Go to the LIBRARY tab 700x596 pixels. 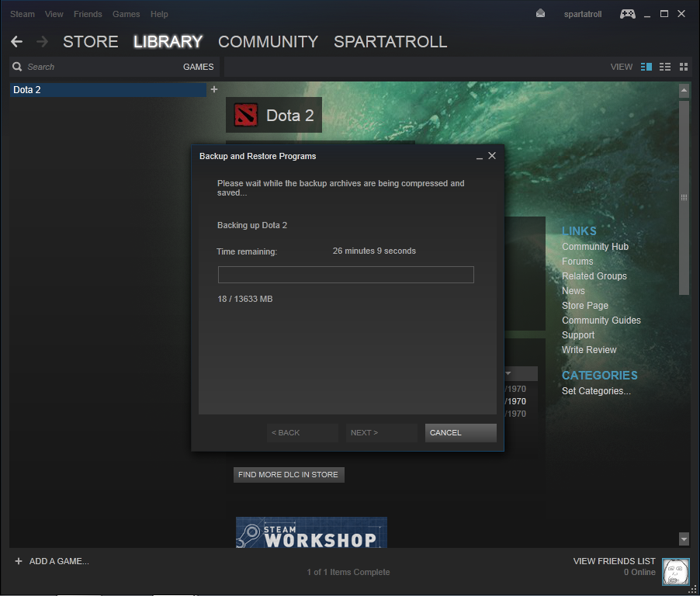pos(168,42)
